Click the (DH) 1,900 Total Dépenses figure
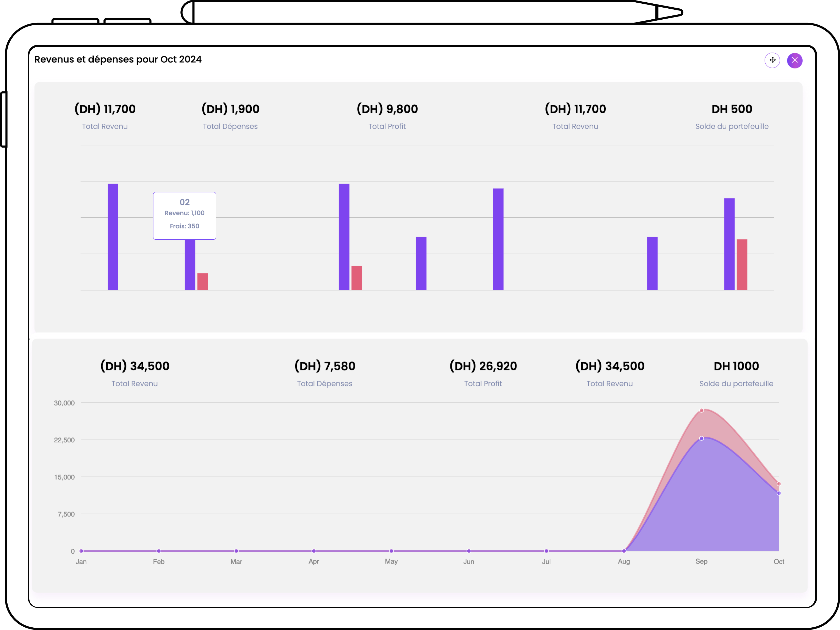840x630 pixels. 230,109
